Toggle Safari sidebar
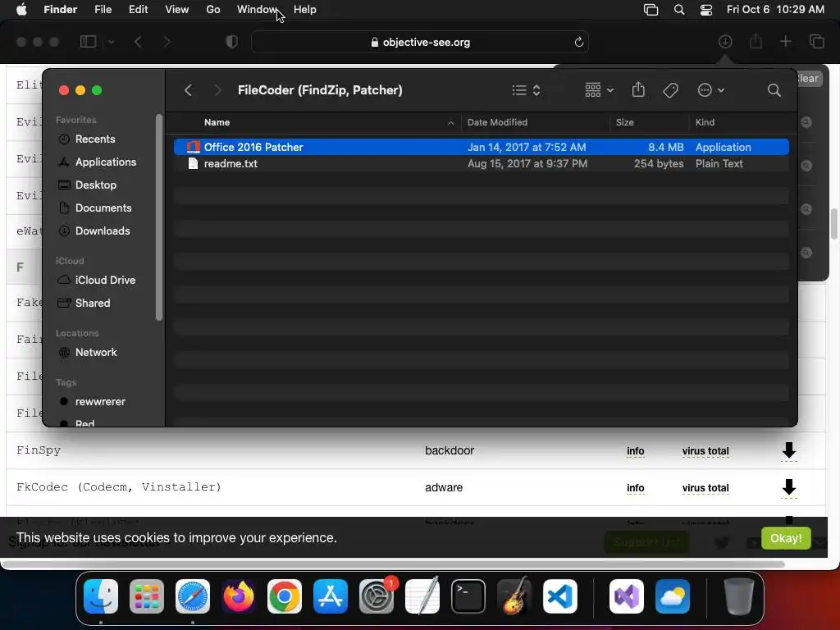Image resolution: width=840 pixels, height=630 pixels. click(x=88, y=42)
